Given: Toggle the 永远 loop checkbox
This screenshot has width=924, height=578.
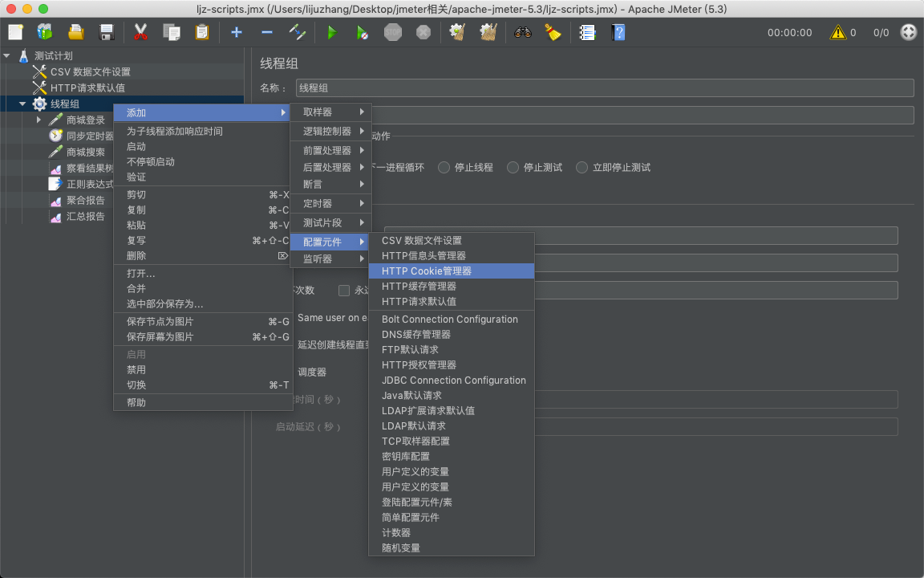Looking at the screenshot, I should [344, 290].
